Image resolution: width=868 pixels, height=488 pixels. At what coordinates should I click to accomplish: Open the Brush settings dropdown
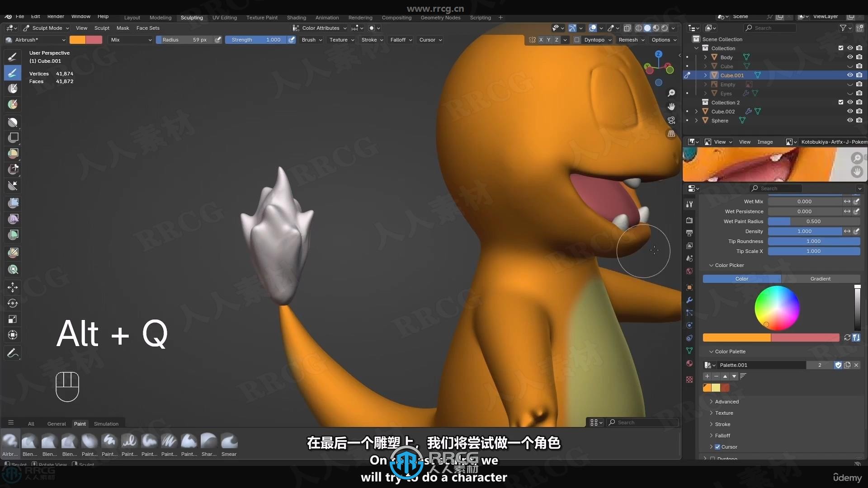312,40
